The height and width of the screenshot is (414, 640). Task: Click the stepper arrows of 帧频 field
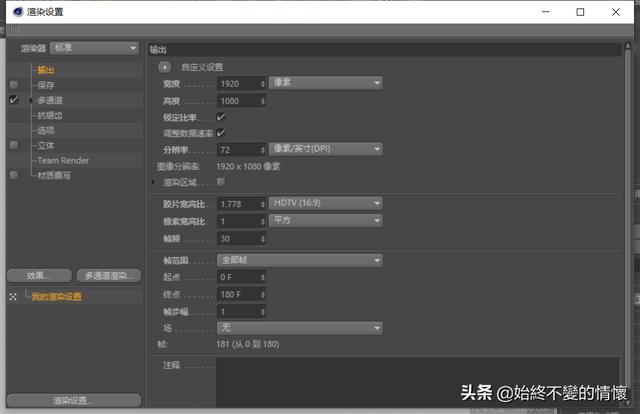click(x=263, y=238)
